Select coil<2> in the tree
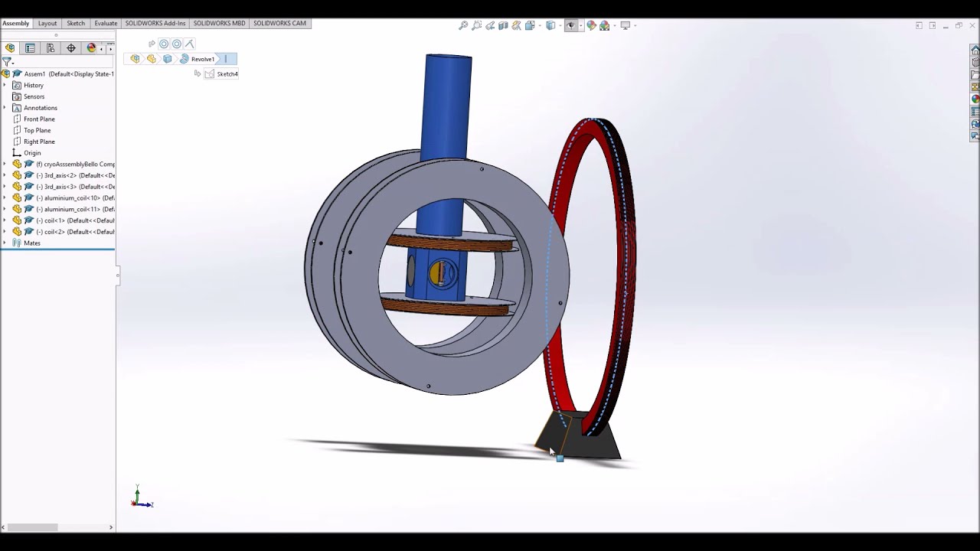 click(x=64, y=232)
